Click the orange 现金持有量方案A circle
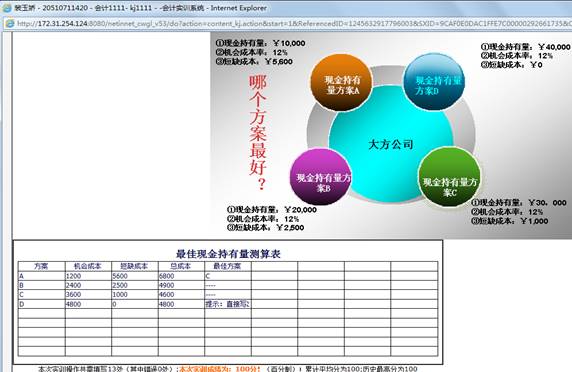This screenshot has height=372, width=572. 341,83
